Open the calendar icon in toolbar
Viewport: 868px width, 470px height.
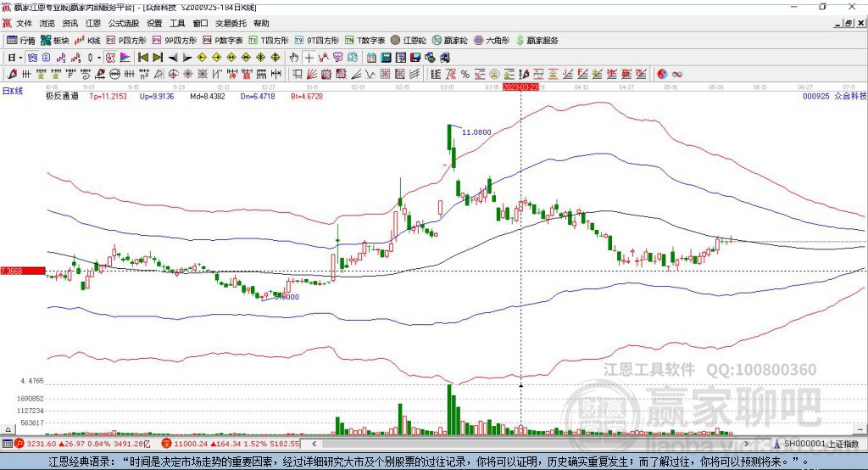371,58
